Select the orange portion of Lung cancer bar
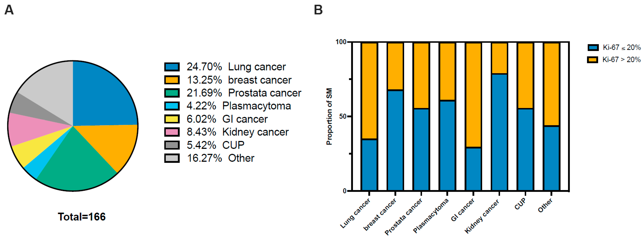644x240 pixels. coord(369,90)
